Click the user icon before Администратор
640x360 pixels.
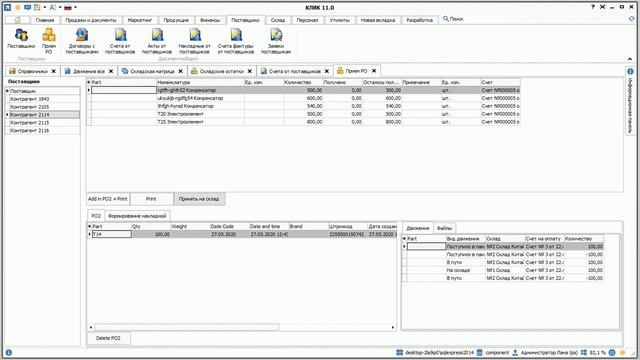point(515,352)
